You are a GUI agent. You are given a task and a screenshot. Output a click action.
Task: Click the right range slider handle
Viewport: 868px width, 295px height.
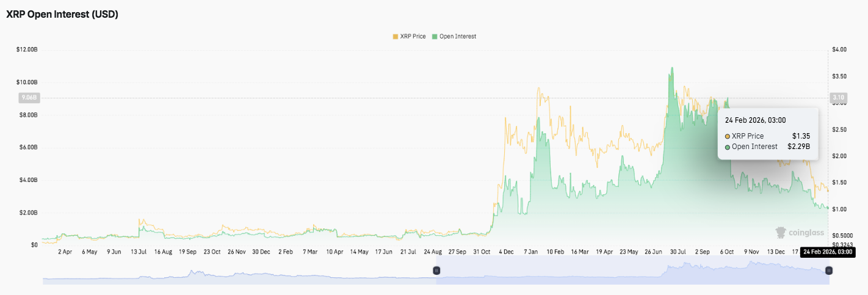tap(828, 270)
